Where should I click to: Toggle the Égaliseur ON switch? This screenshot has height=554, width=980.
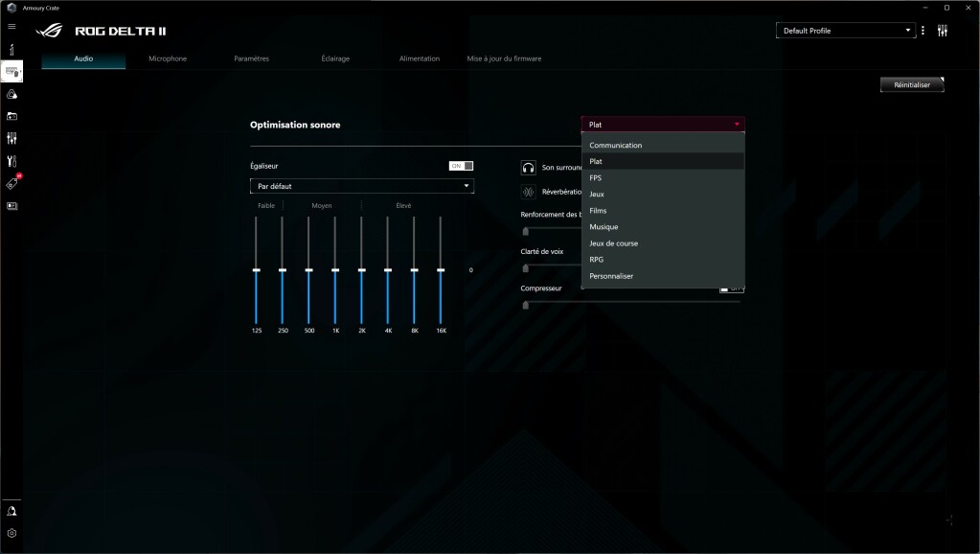pos(461,166)
